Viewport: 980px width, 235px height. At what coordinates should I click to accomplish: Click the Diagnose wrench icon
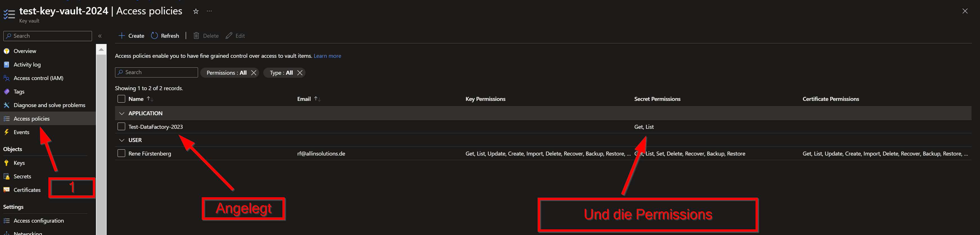tap(6, 105)
